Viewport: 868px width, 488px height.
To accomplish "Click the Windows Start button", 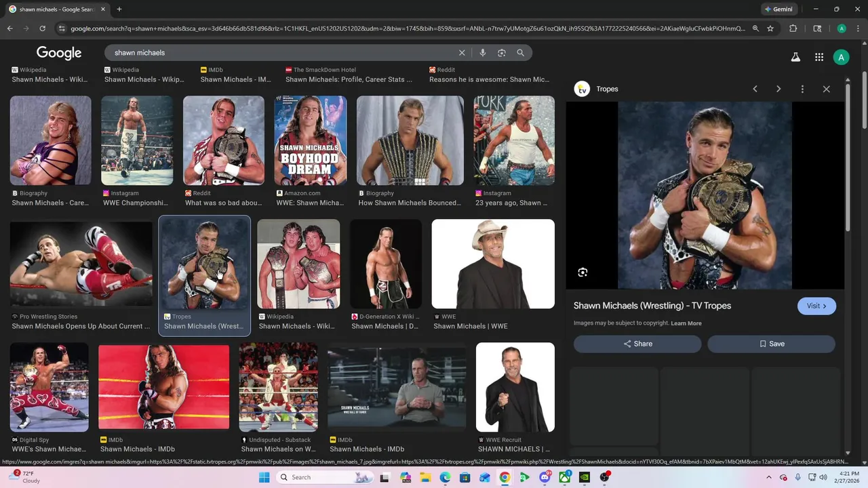I will 264,477.
